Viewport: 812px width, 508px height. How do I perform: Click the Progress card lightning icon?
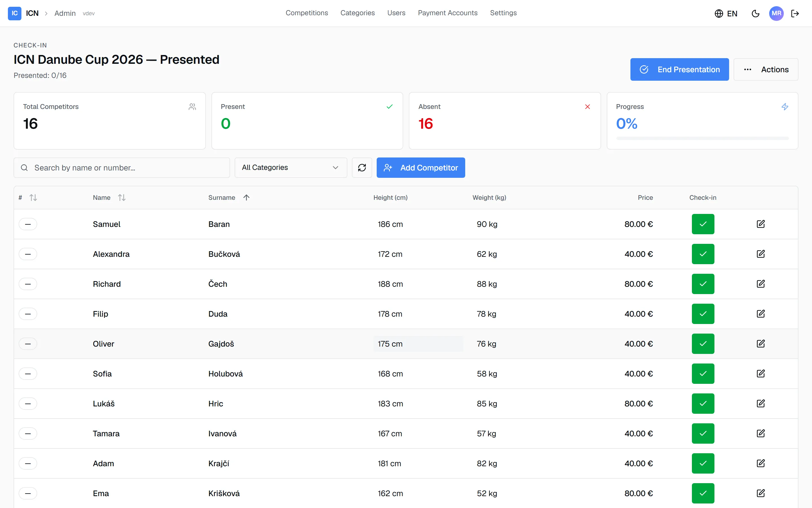785,107
